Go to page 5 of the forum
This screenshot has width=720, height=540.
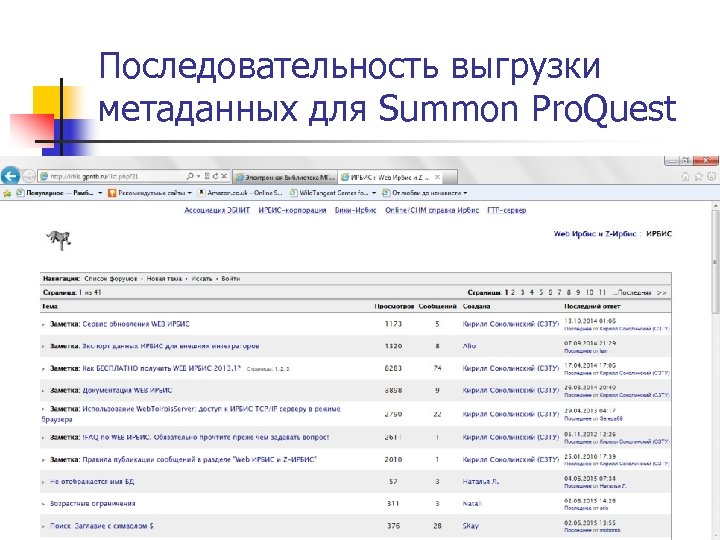541,292
